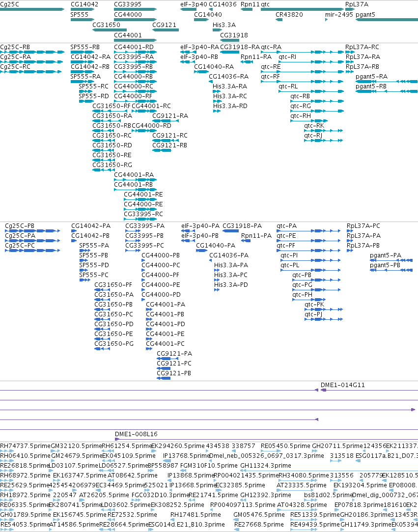Select transcript CG44001-RD
Screen dimensions: 418x532
134,47
